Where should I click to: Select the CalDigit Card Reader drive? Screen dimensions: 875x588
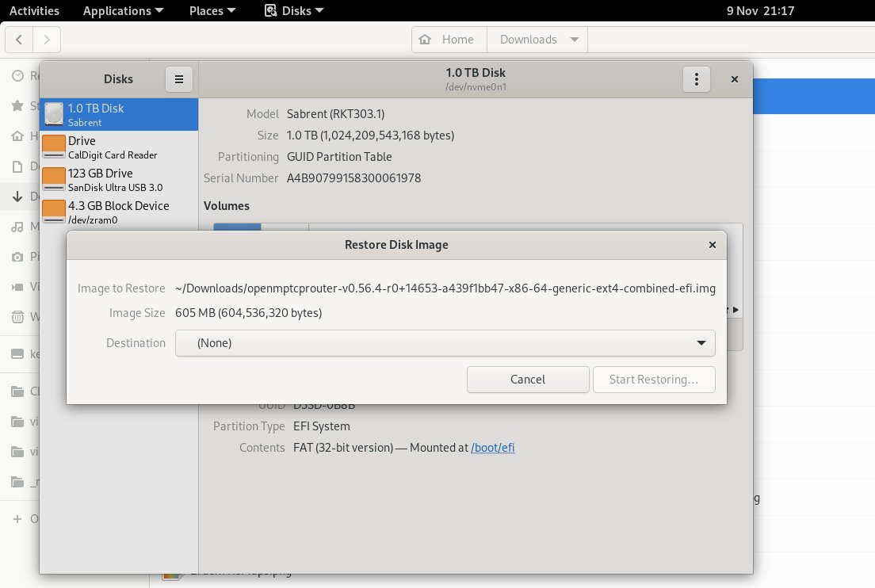[119, 147]
